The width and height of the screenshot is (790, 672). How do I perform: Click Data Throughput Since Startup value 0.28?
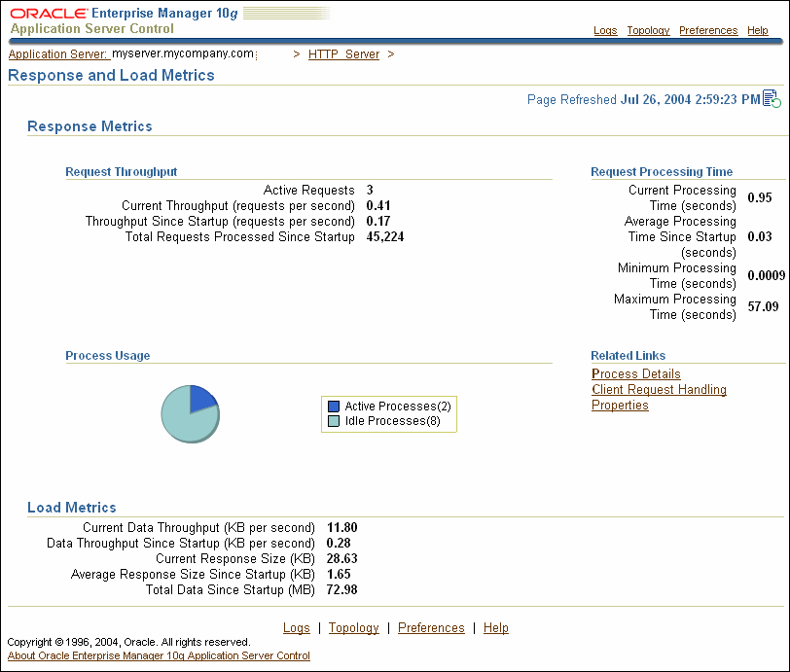[x=339, y=543]
